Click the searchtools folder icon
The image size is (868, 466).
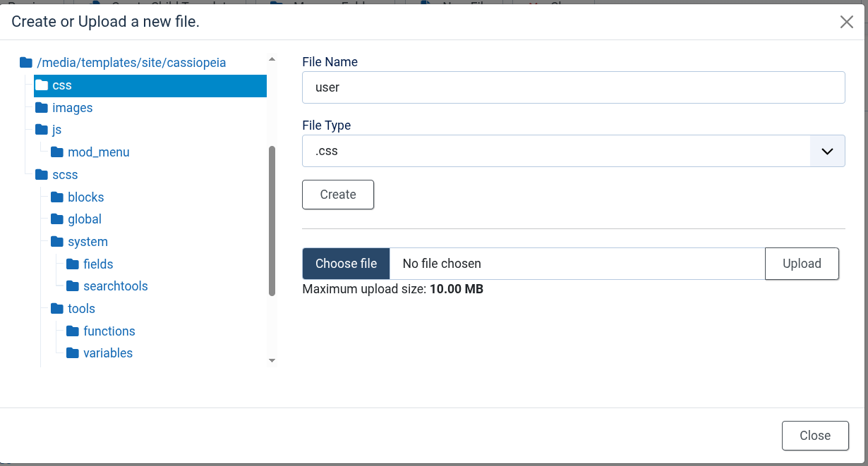[x=73, y=286]
